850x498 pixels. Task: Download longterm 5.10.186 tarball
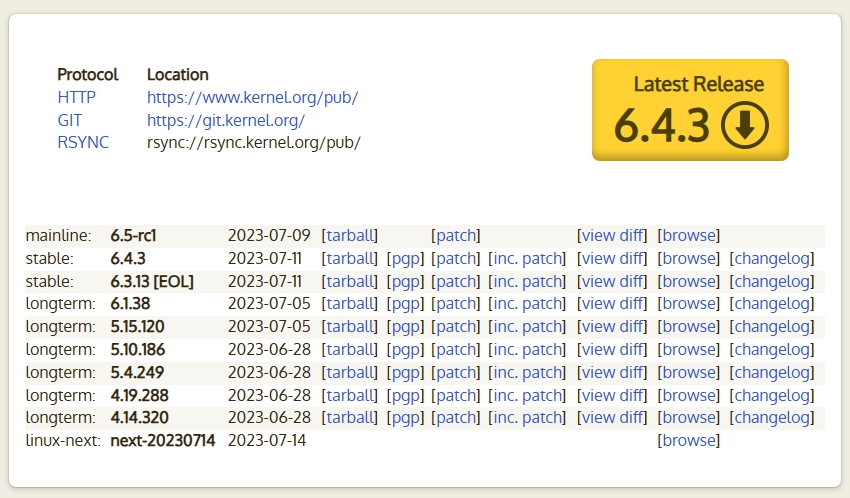click(x=350, y=350)
